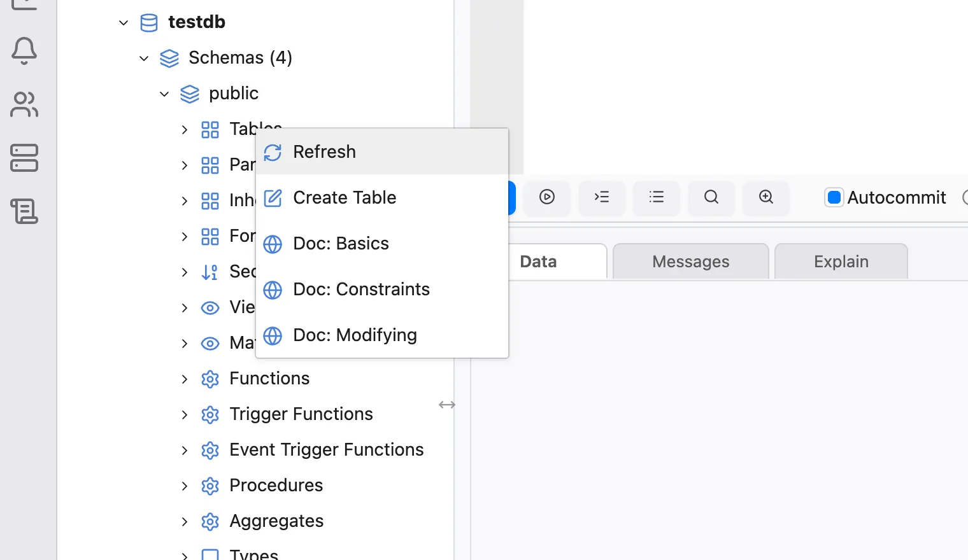Image resolution: width=968 pixels, height=560 pixels.
Task: Expand the Views node
Action: coord(185,308)
